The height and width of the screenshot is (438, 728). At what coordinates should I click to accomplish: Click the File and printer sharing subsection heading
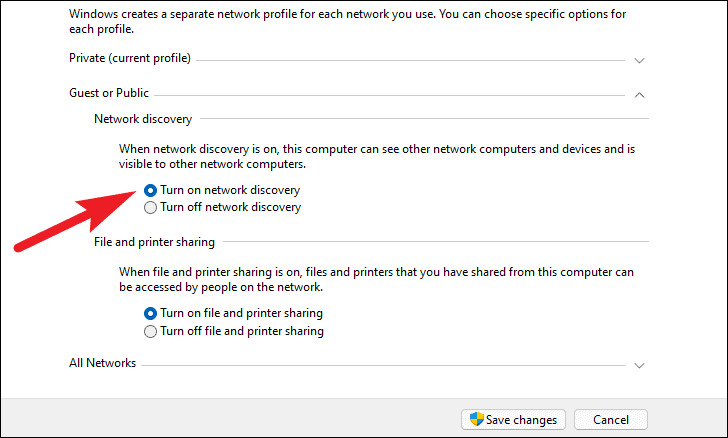(155, 242)
